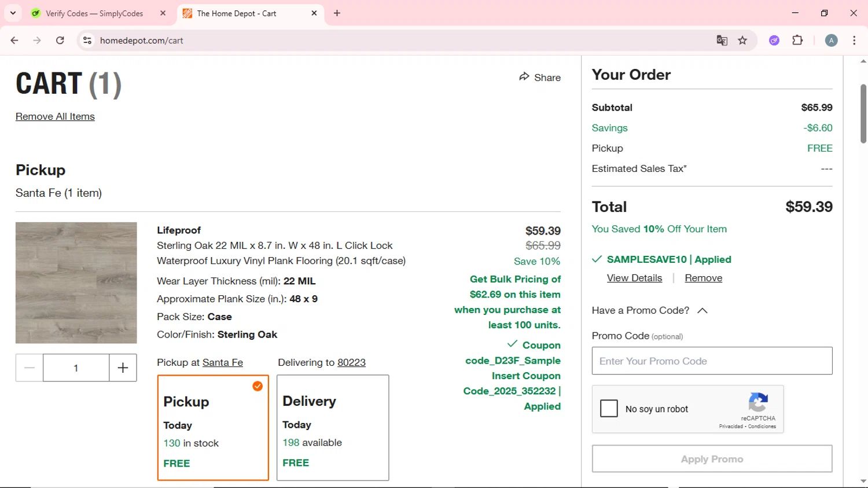Check the reCAPTCHA robot checkbox
This screenshot has height=488, width=868.
click(x=609, y=409)
